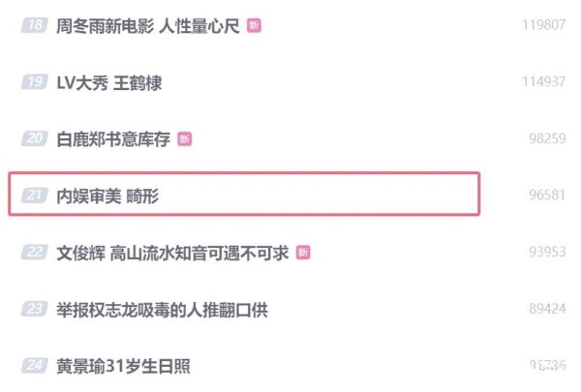Click the heat count 89424
This screenshot has height=392, width=581.
click(547, 309)
